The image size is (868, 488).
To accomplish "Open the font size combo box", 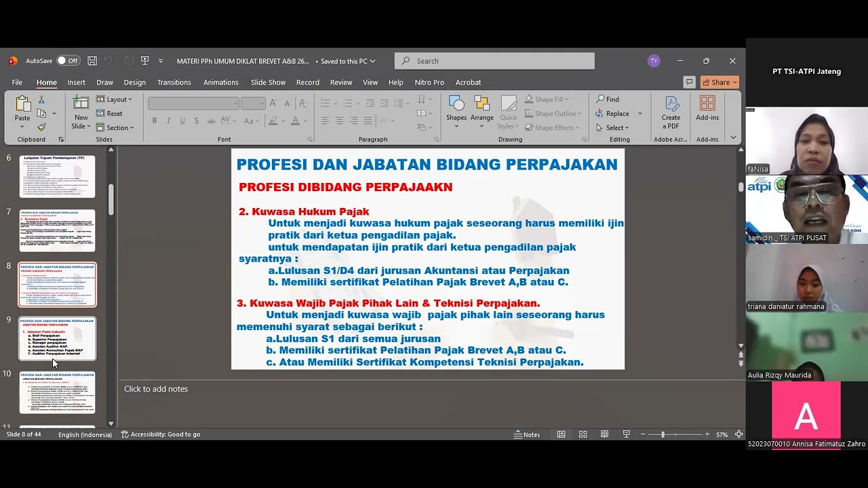I will pyautogui.click(x=253, y=103).
